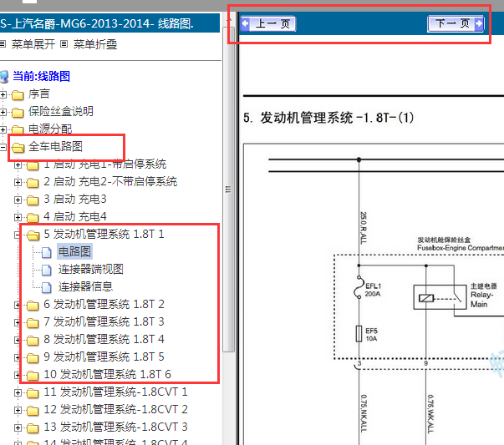Screen dimensions: 504x445
Task: Select 2 启动 充电2-不带启停系统 item
Action: (110, 181)
